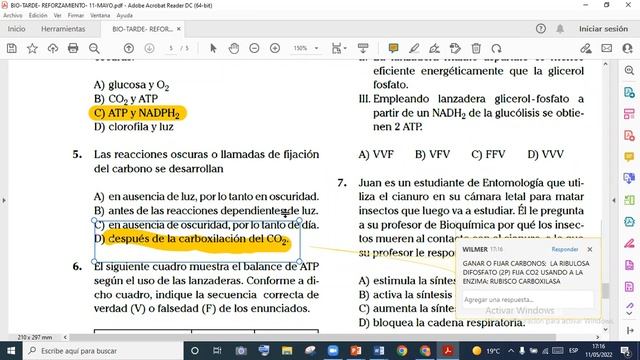This screenshot has width=640, height=360.
Task: Click the cloud upload icon
Action: [53, 48]
